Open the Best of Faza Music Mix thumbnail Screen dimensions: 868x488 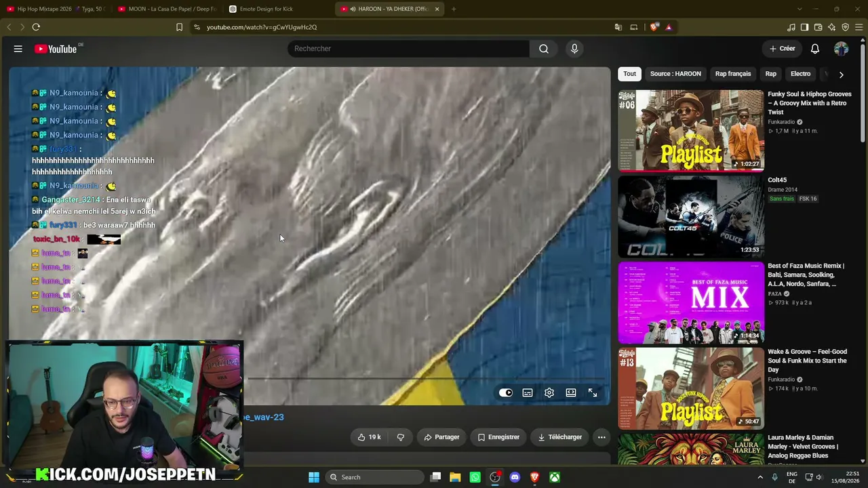[691, 302]
